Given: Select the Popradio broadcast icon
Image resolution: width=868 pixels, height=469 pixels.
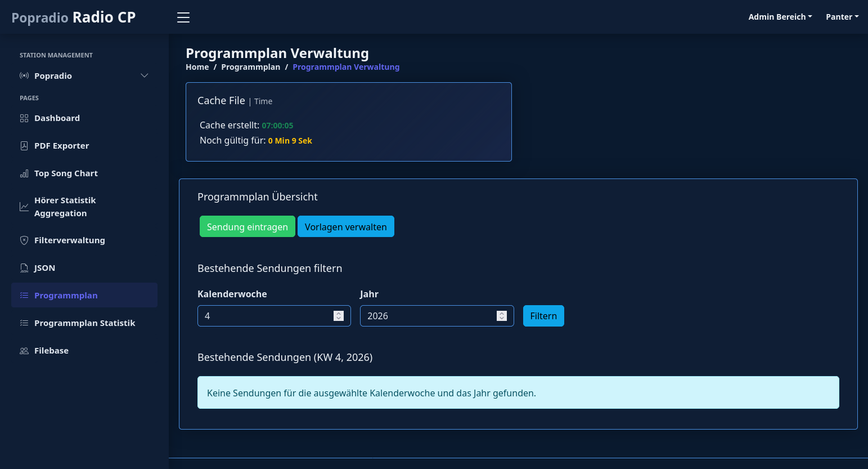Looking at the screenshot, I should coord(24,75).
